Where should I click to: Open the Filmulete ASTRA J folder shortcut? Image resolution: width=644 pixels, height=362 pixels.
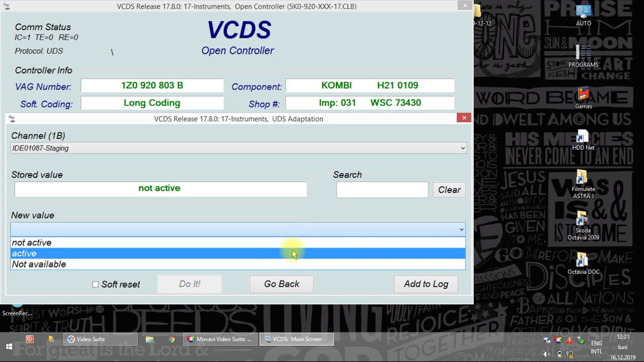(583, 184)
